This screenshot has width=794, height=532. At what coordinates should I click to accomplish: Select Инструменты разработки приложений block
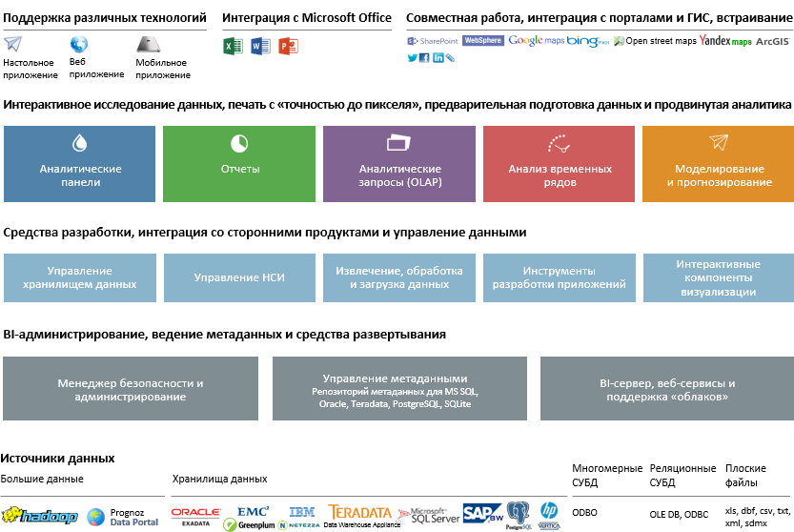point(559,277)
